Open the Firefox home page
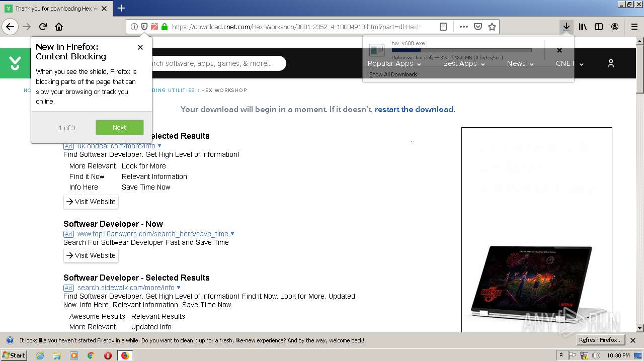 [x=59, y=27]
